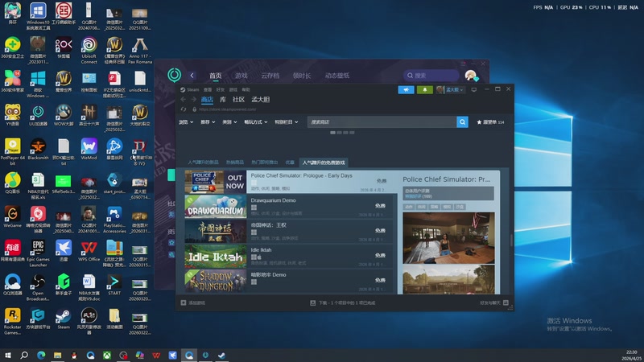644x362 pixels.
Task: Select Anno 117 Pax Romana shortcut
Action: point(139,51)
